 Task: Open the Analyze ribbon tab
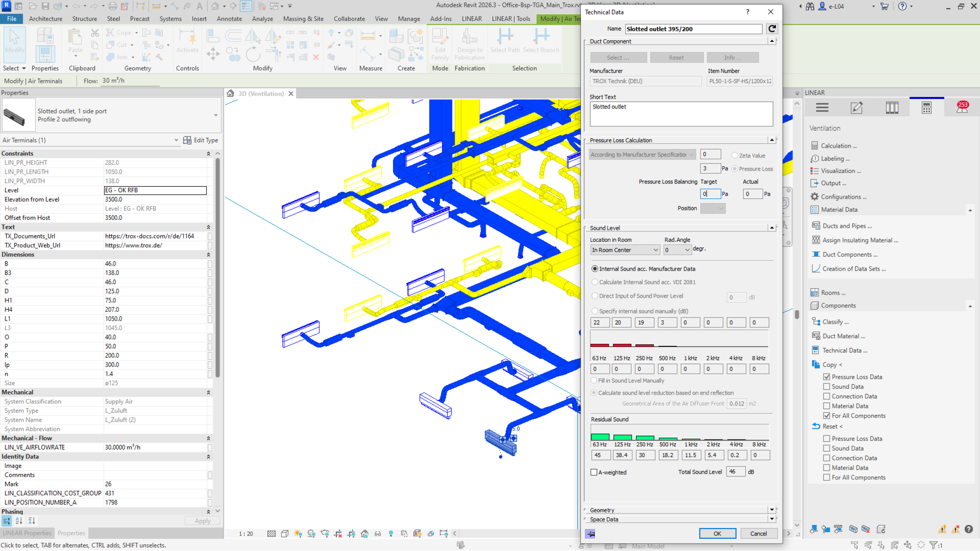tap(262, 19)
